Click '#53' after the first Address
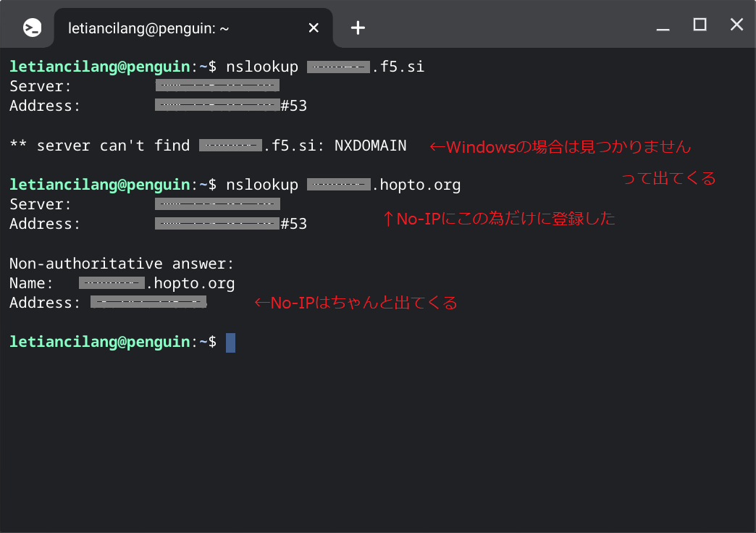The image size is (756, 533). click(x=293, y=106)
